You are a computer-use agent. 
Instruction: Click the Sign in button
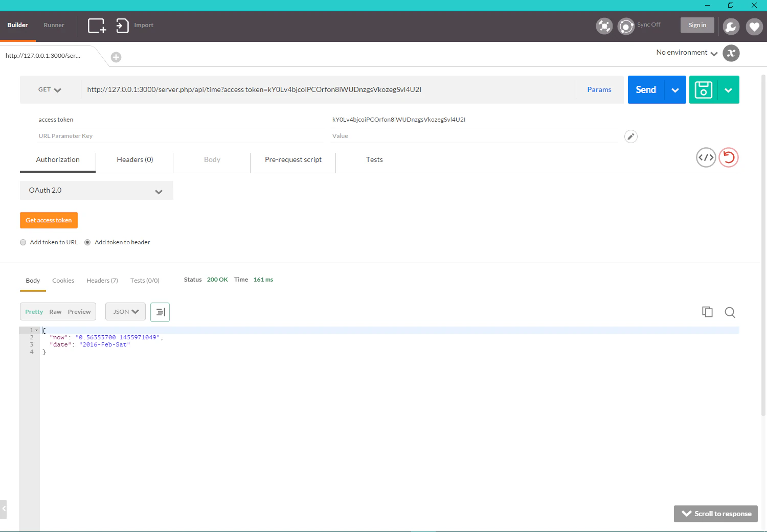pos(697,25)
